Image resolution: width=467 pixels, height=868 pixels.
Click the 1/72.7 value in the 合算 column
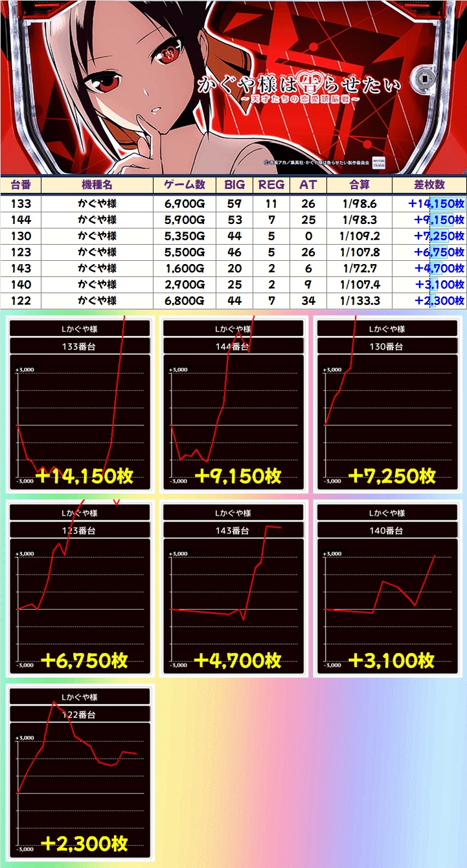[359, 268]
